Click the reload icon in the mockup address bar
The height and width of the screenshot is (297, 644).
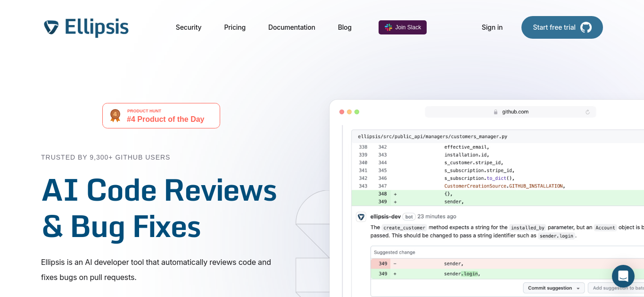(x=587, y=112)
